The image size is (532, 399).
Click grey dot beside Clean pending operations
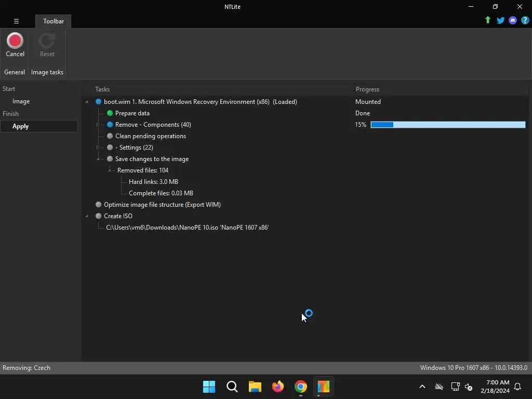(x=110, y=136)
